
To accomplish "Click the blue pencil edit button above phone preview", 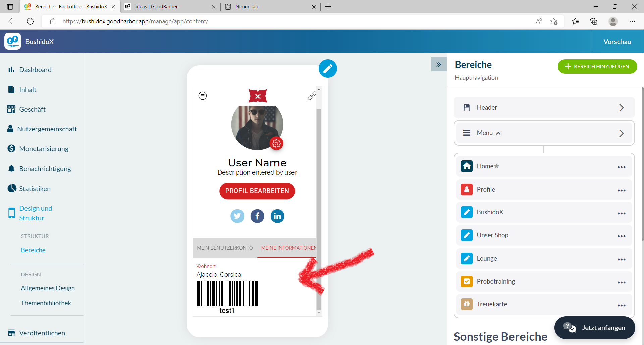I will pyautogui.click(x=328, y=68).
